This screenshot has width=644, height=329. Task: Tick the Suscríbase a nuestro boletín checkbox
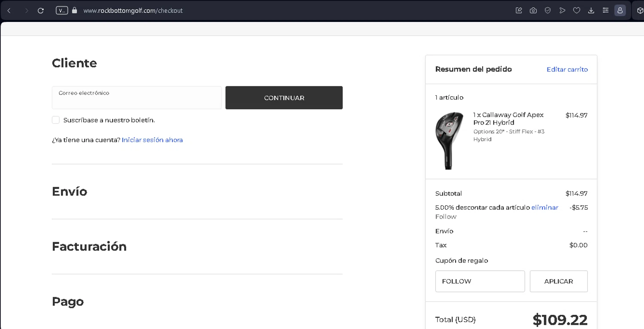56,120
